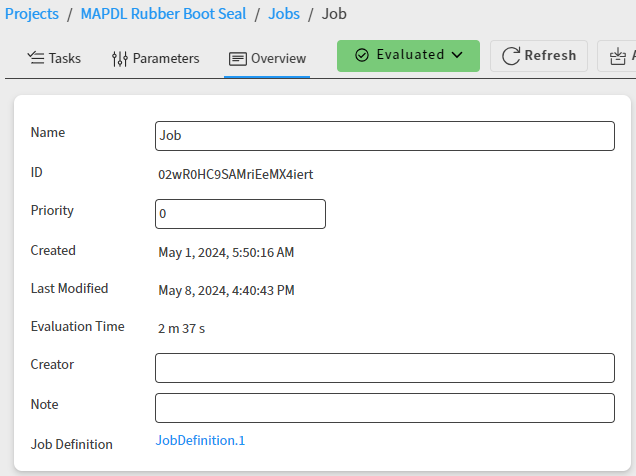The width and height of the screenshot is (636, 476).
Task: Click into the Name text field
Action: [384, 136]
